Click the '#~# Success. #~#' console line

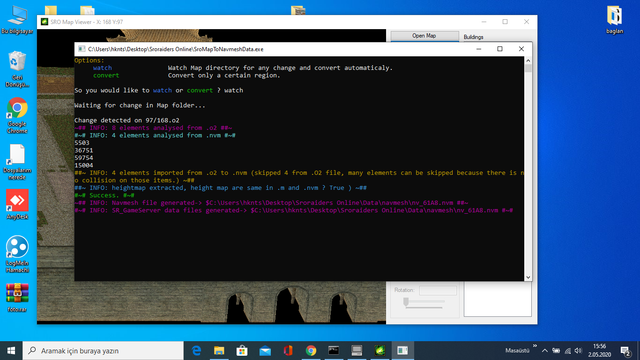tap(104, 195)
